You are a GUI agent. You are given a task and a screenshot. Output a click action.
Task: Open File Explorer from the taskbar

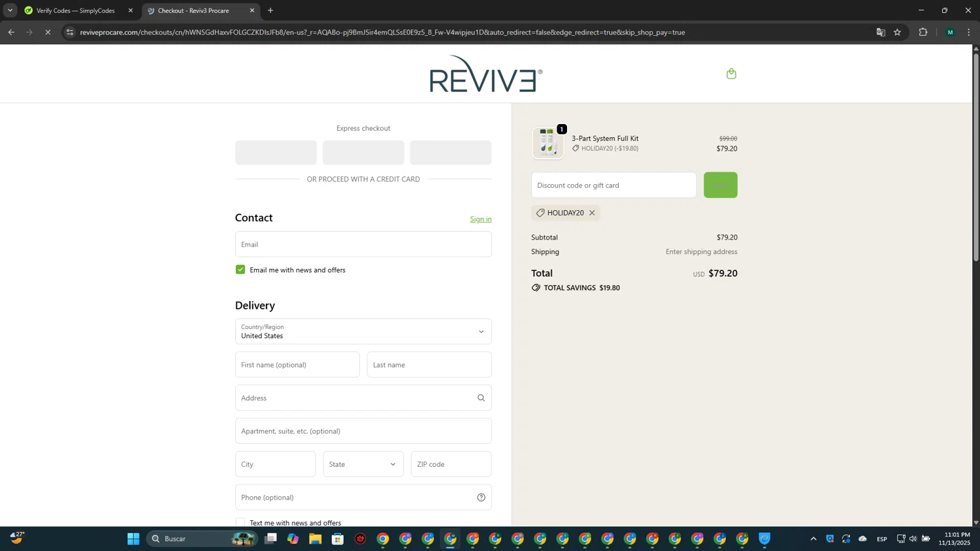(316, 539)
